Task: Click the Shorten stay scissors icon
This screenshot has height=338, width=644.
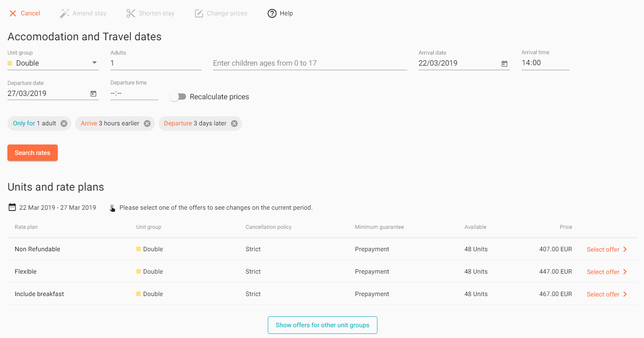Action: 131,13
